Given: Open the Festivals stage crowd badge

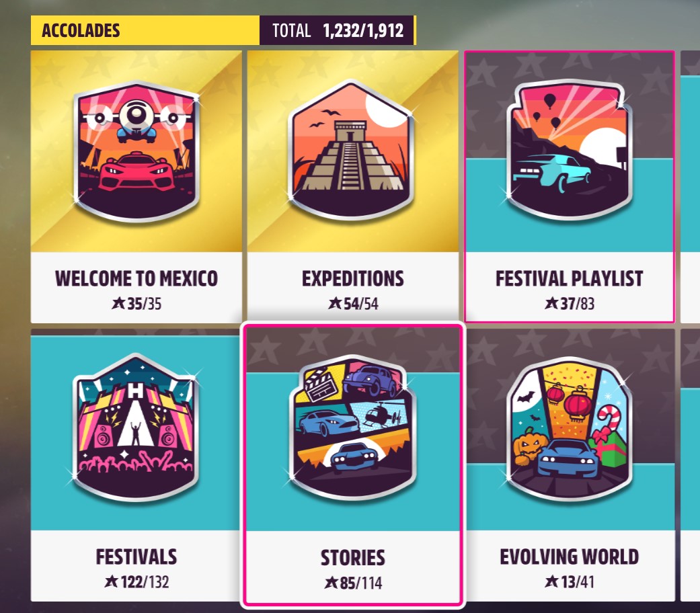Looking at the screenshot, I should pyautogui.click(x=136, y=427).
